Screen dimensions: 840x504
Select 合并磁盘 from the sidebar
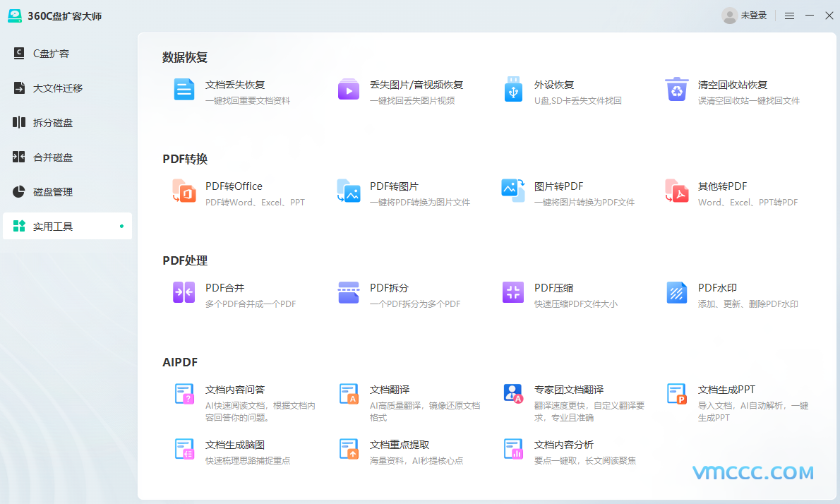52,157
